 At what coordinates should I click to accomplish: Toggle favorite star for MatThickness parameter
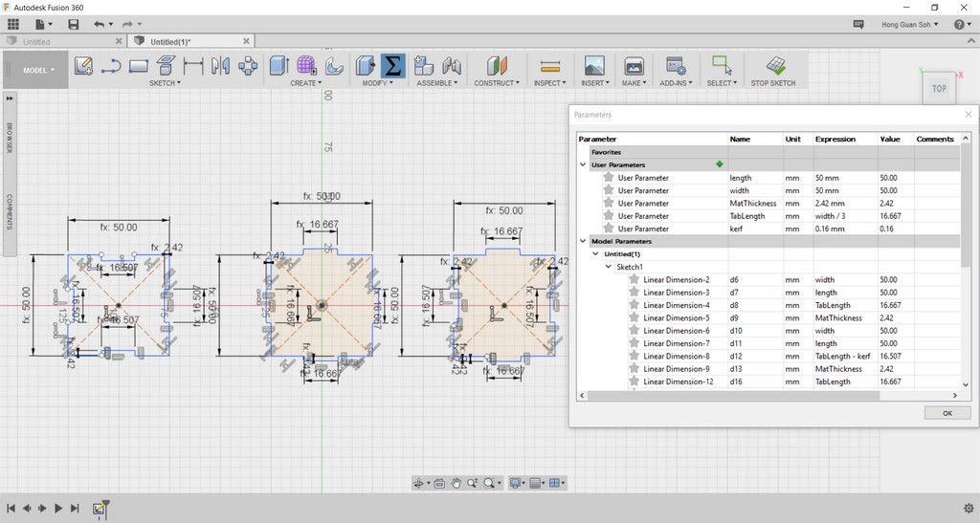point(609,204)
